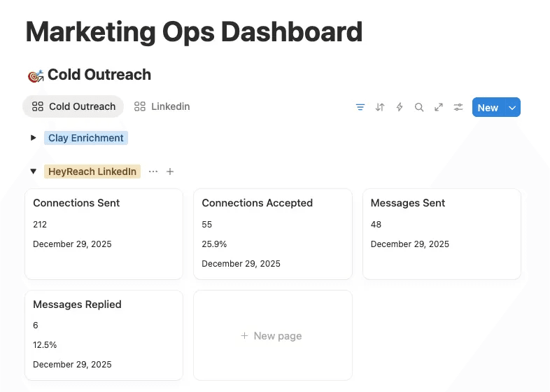This screenshot has height=392, width=550.
Task: Open the Messages Replied card
Action: [104, 335]
